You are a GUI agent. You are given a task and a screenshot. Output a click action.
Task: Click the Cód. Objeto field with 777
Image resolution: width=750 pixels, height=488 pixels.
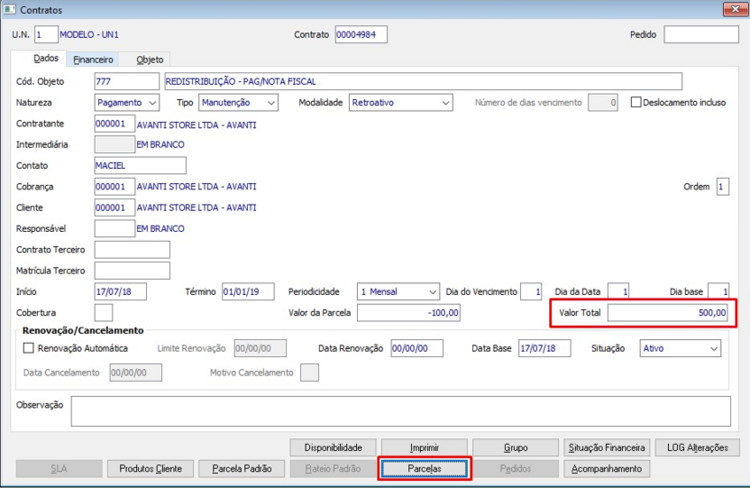pos(127,81)
